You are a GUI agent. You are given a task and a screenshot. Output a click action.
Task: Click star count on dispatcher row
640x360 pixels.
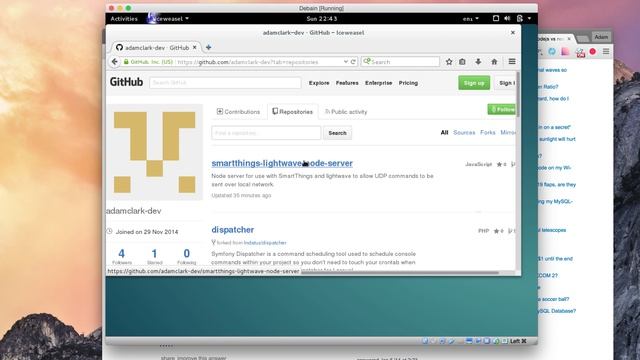click(499, 231)
